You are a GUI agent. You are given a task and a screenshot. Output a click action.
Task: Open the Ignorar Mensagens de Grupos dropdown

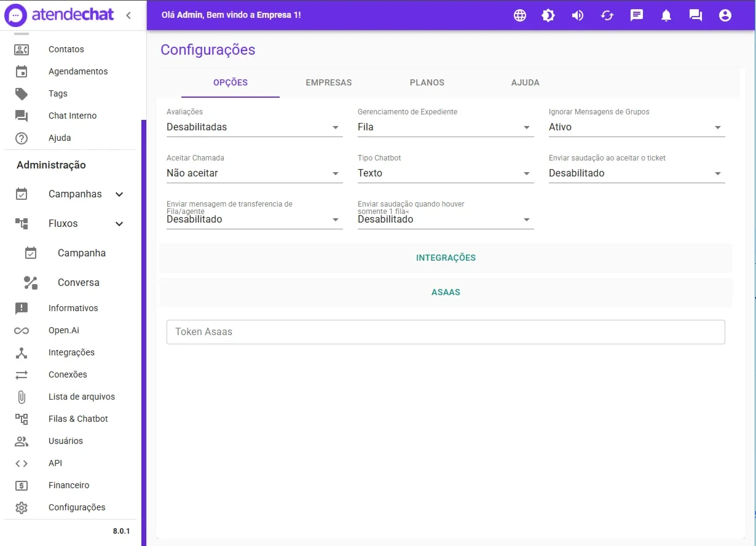pos(637,127)
